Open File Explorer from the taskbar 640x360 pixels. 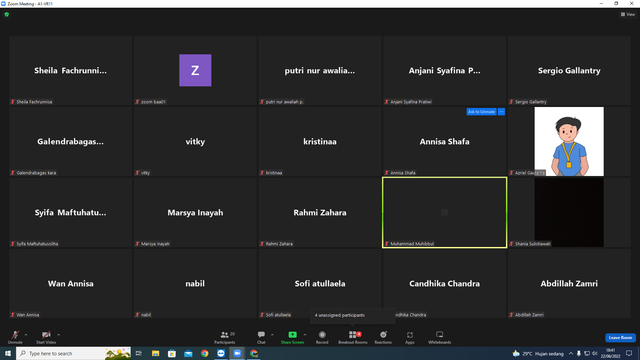(156, 353)
